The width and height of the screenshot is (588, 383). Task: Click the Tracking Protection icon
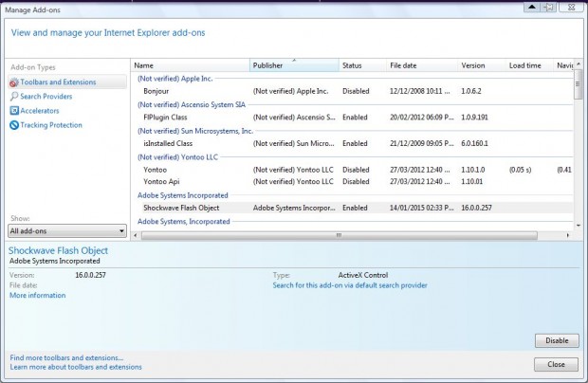[x=14, y=125]
